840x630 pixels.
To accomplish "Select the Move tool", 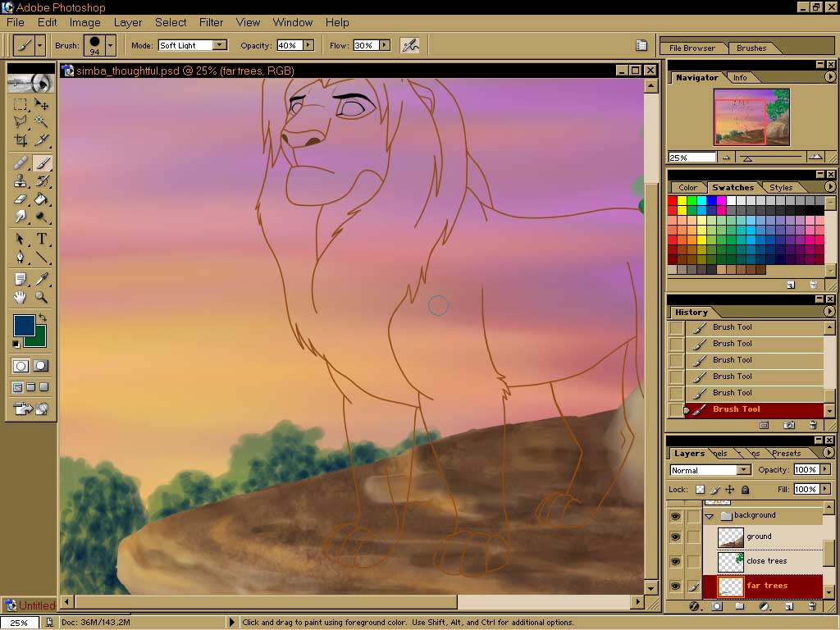I will (41, 104).
